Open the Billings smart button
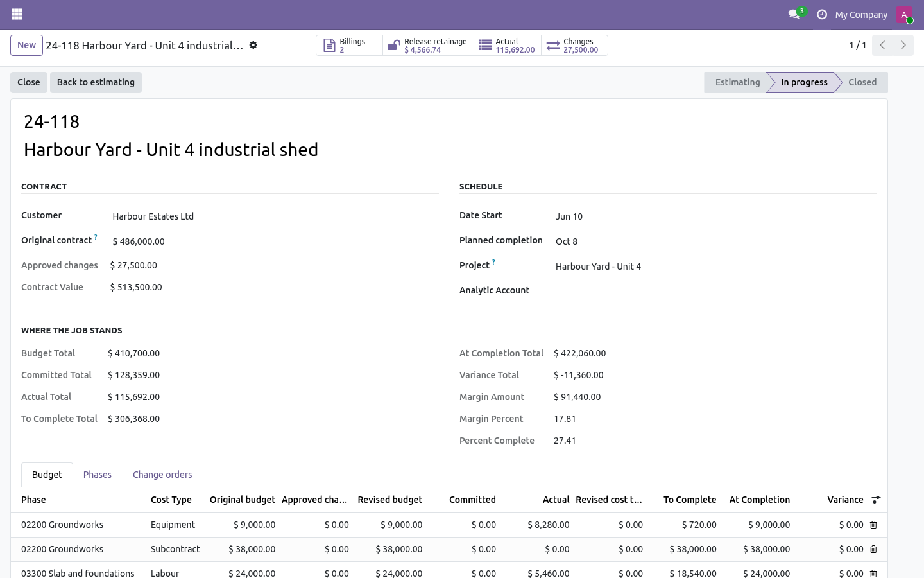Image resolution: width=924 pixels, height=578 pixels. point(350,46)
